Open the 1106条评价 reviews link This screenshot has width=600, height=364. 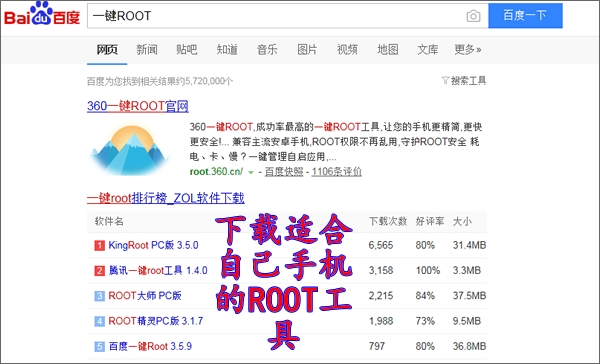point(337,172)
